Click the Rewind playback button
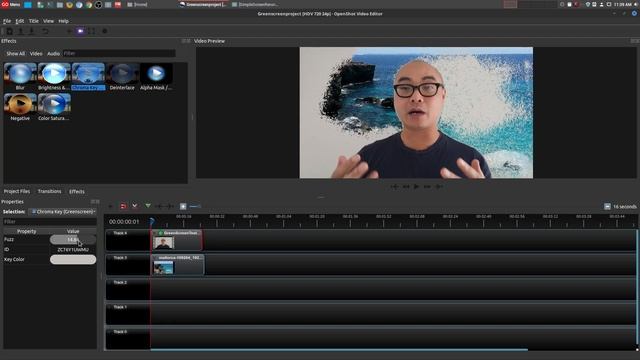Viewport: 640px width, 360px height. point(406,187)
